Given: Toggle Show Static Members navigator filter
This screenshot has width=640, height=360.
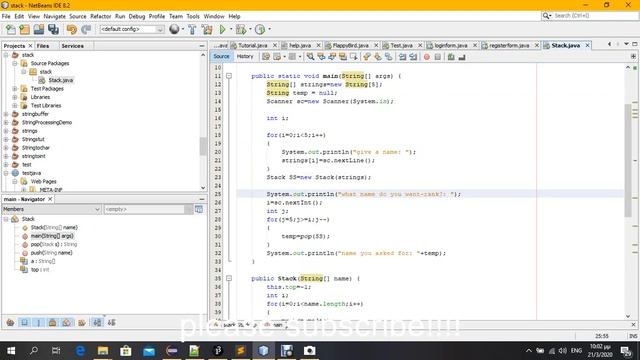Looking at the screenshot, I should 38,322.
